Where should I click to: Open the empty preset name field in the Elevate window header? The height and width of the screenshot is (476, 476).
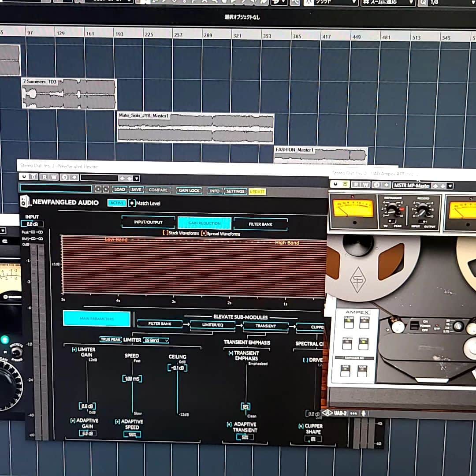(99, 178)
